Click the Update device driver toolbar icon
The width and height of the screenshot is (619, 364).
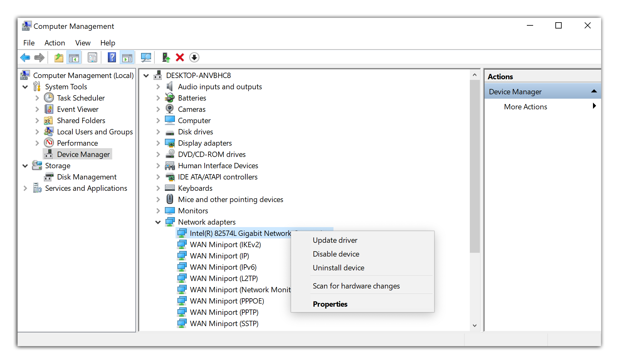[x=166, y=57]
